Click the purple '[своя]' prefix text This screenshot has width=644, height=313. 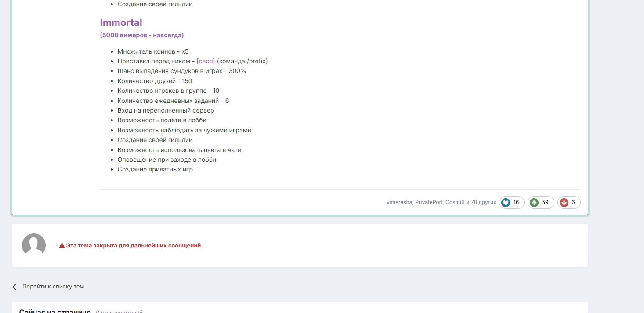[x=206, y=61]
